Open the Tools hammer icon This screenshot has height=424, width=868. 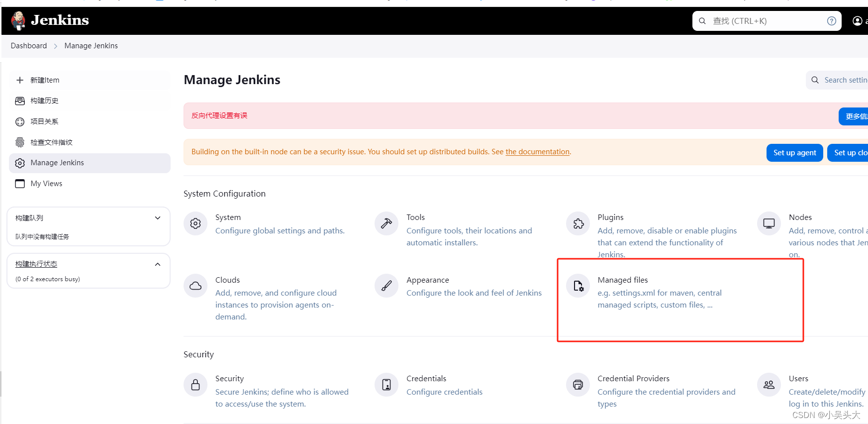pos(386,223)
